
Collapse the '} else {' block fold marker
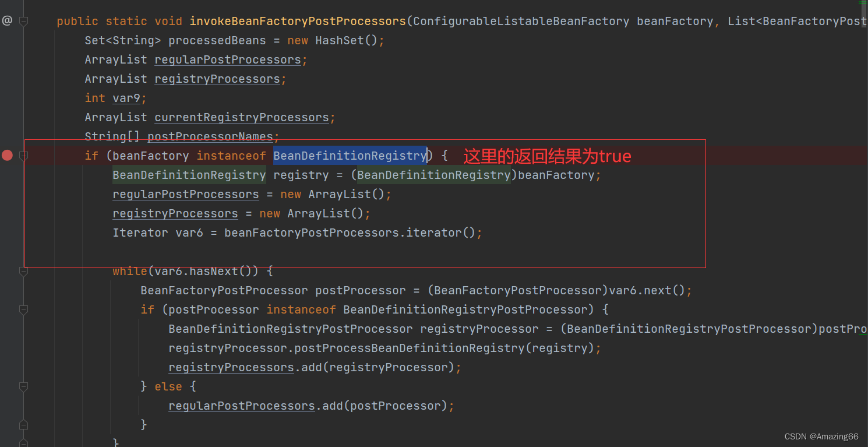pyautogui.click(x=23, y=386)
